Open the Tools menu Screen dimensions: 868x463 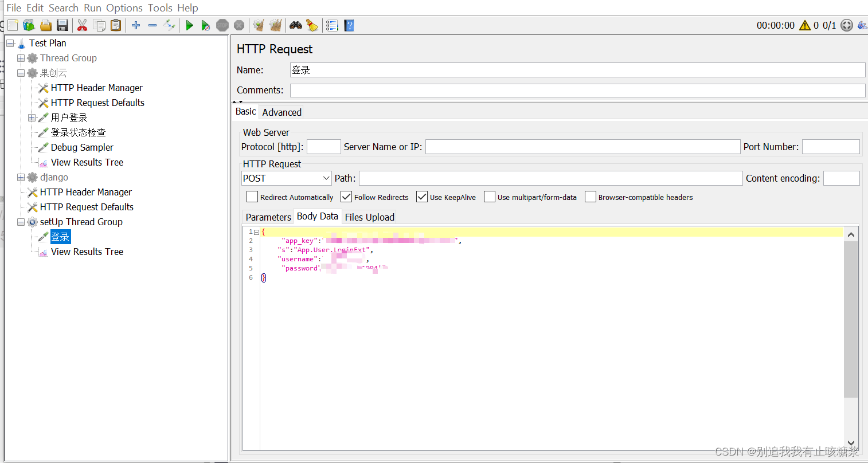160,8
